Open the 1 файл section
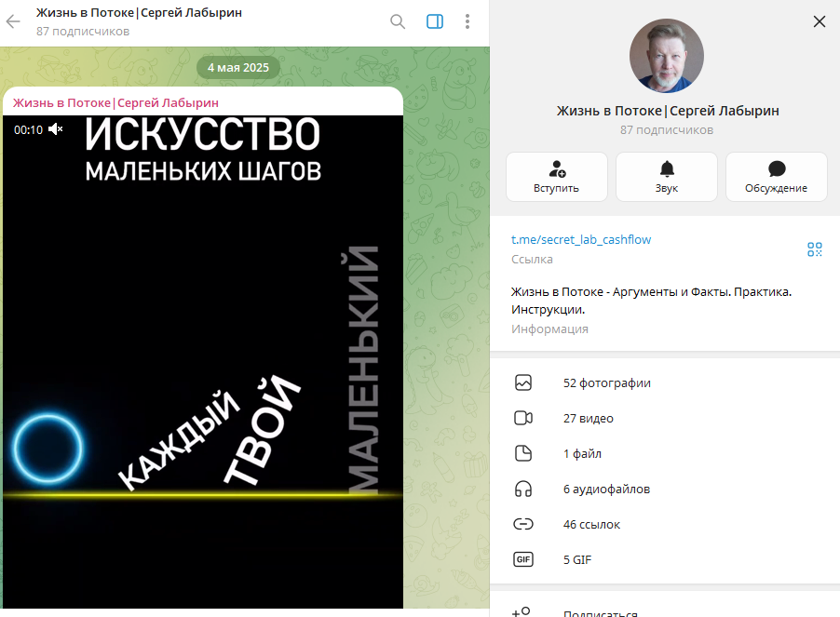840x617 pixels. [665, 454]
